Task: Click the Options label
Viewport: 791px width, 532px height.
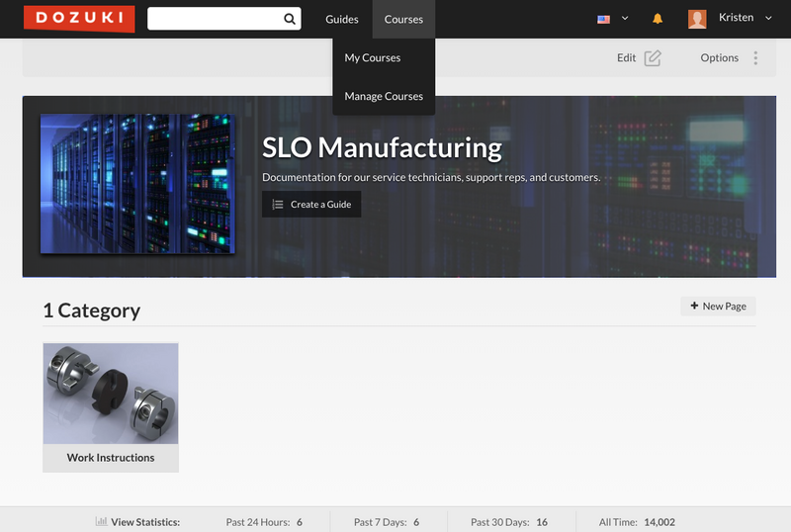Action: point(719,58)
